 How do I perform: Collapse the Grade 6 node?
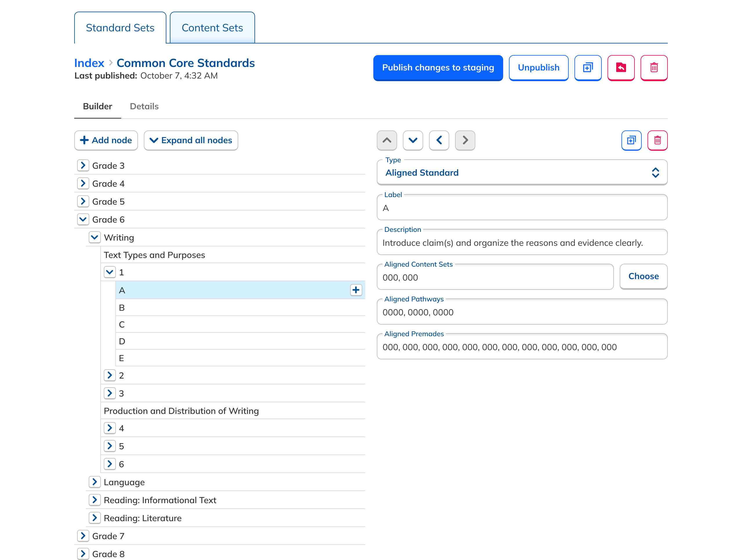83,219
